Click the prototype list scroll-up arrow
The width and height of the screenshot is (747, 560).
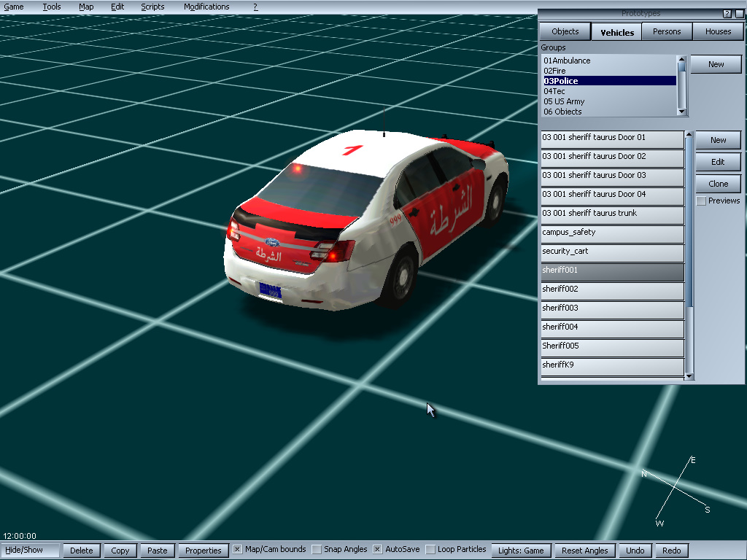(x=689, y=135)
